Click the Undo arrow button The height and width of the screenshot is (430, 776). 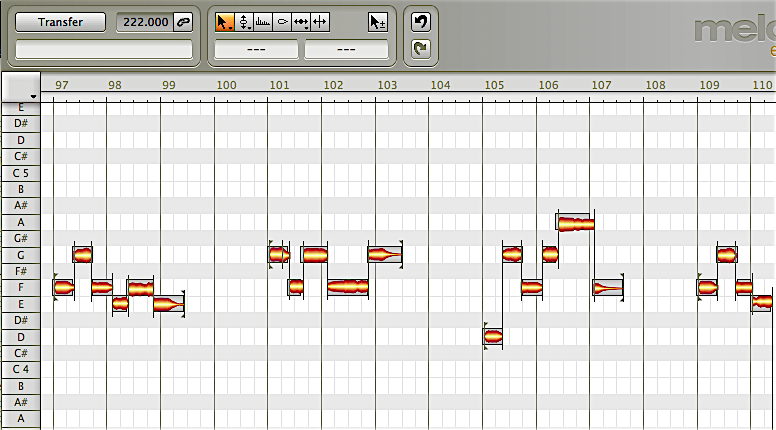[421, 22]
